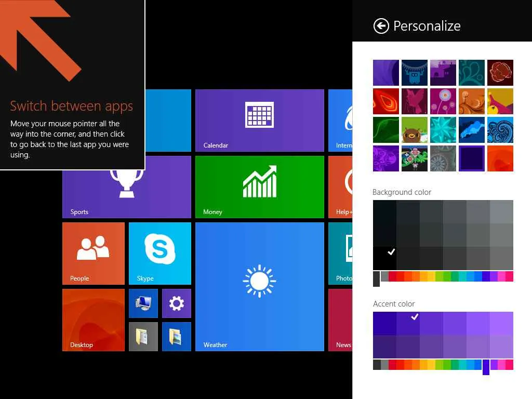The height and width of the screenshot is (399, 532).
Task: Pick the red flame swirl background pattern
Action: coord(386,101)
